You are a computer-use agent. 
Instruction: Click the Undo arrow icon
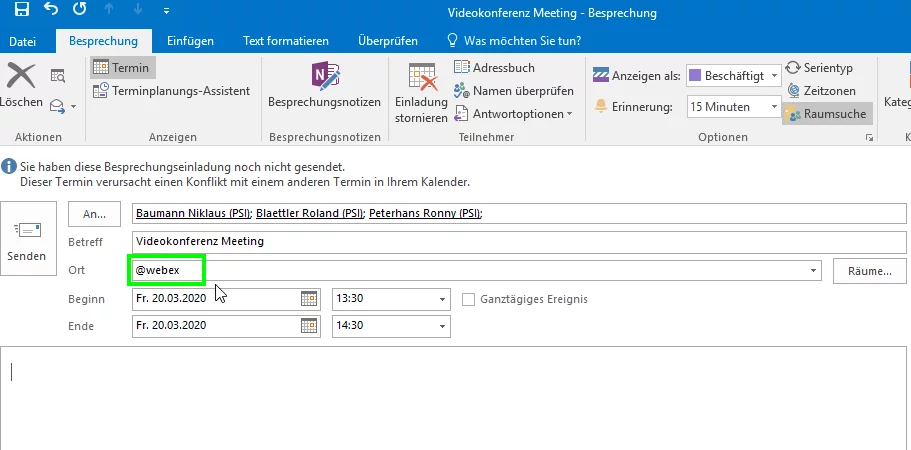tap(51, 12)
